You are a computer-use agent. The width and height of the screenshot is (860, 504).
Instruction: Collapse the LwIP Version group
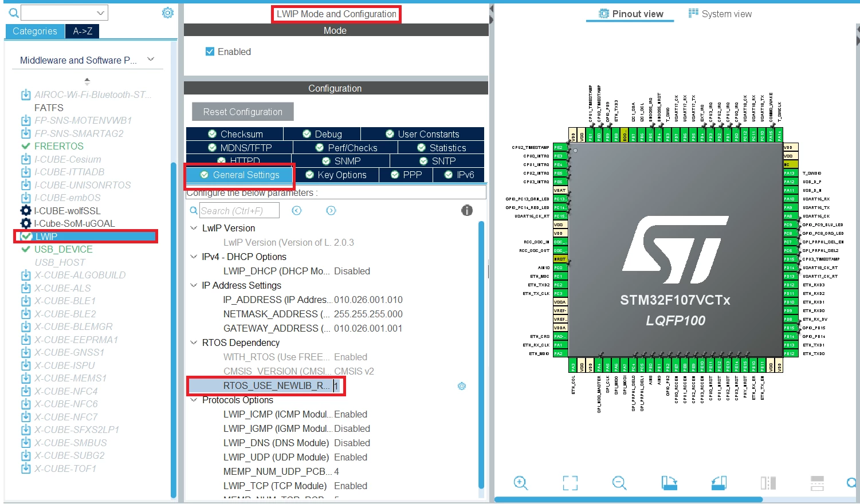tap(193, 228)
